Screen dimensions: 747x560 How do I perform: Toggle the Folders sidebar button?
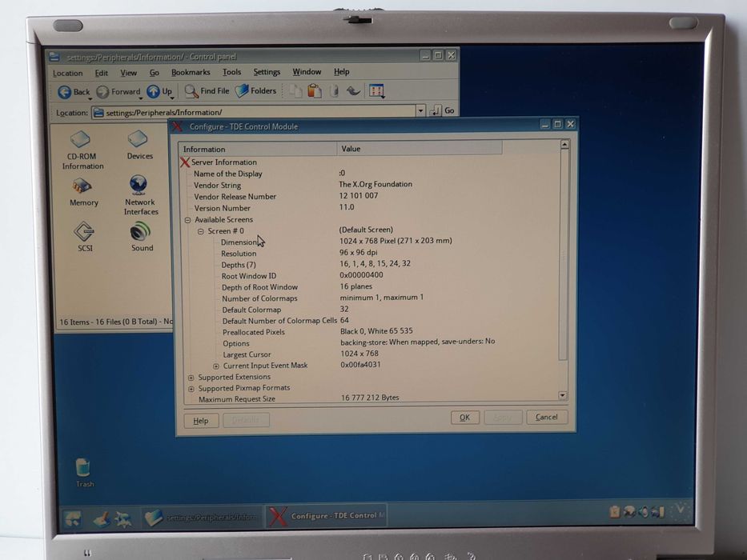[x=255, y=90]
